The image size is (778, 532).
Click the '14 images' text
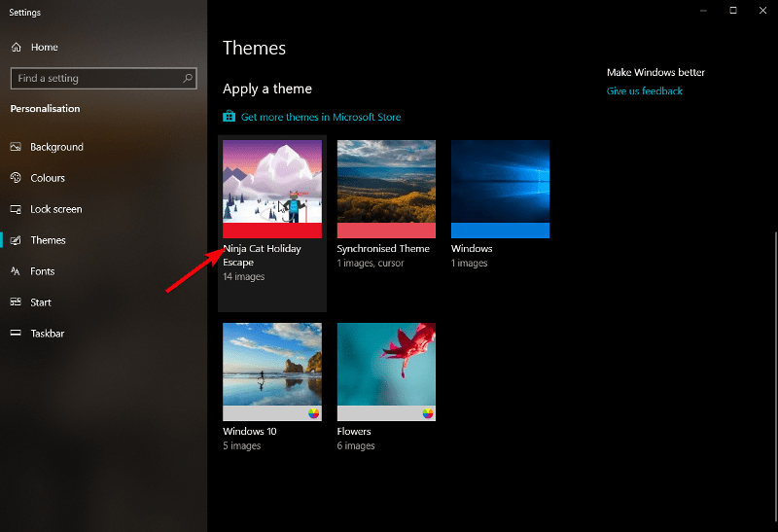click(x=244, y=276)
